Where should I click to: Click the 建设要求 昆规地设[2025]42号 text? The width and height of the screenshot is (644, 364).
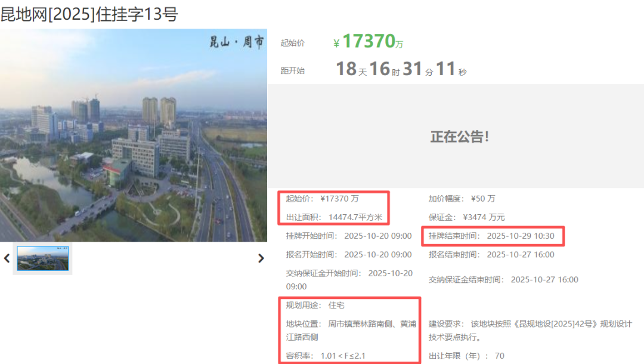click(530, 330)
